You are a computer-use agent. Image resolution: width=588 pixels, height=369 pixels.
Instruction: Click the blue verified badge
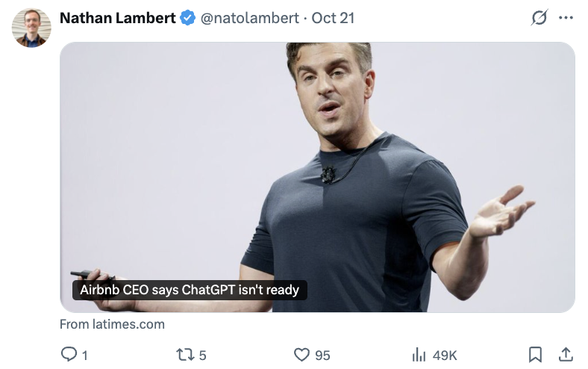pyautogui.click(x=187, y=17)
